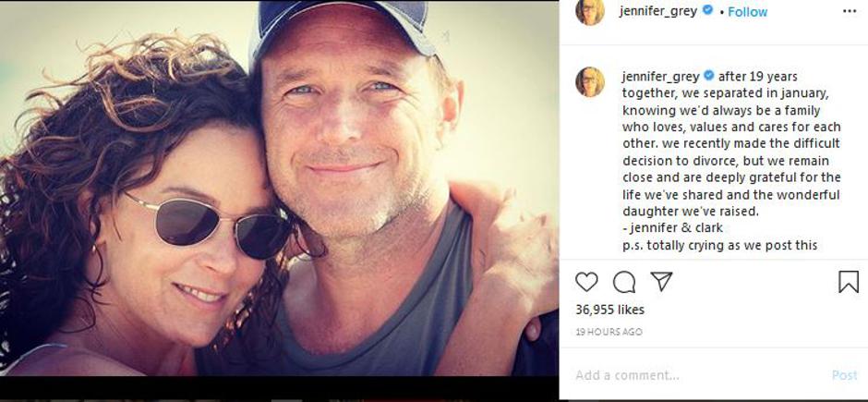This screenshot has width=868, height=402.
Task: Like the post with the heart icon
Action: click(x=586, y=282)
